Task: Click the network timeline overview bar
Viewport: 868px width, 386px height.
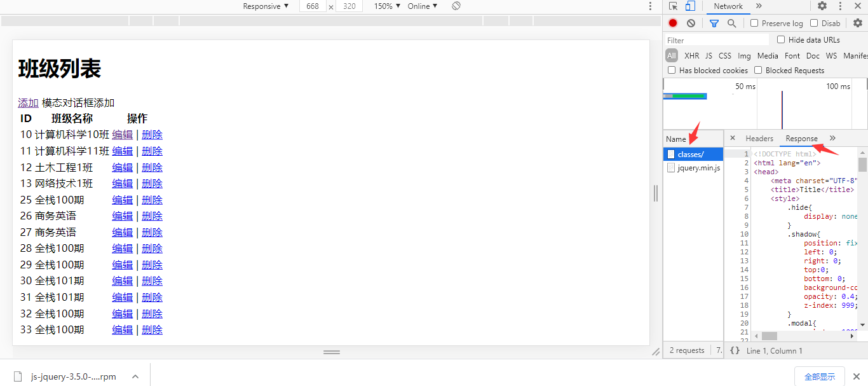Action: point(684,96)
